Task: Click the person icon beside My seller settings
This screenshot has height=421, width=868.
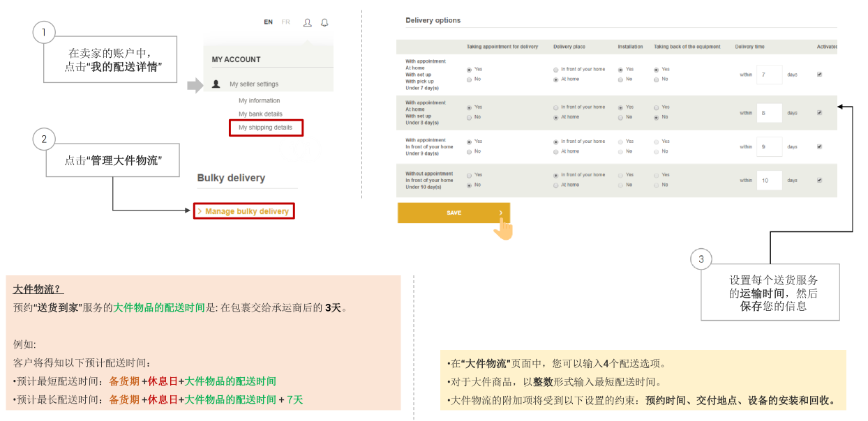Action: 216,84
